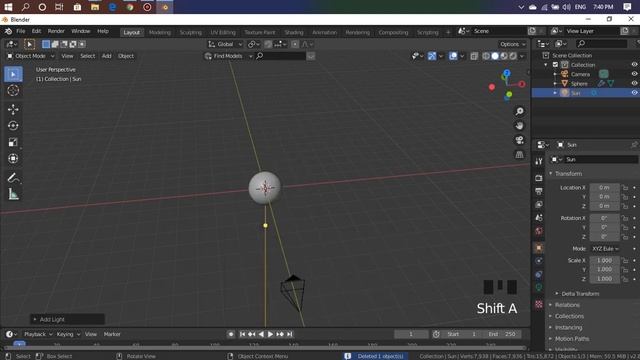Open the Options dropdown in viewport header
640x360 pixels.
(x=513, y=44)
